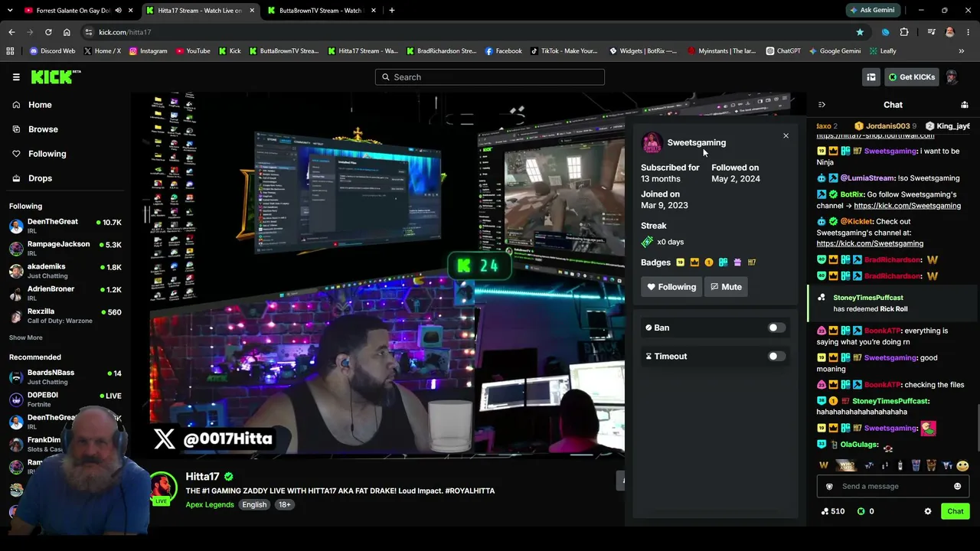Open the Kick shop icon beside Get KICKs

871,77
